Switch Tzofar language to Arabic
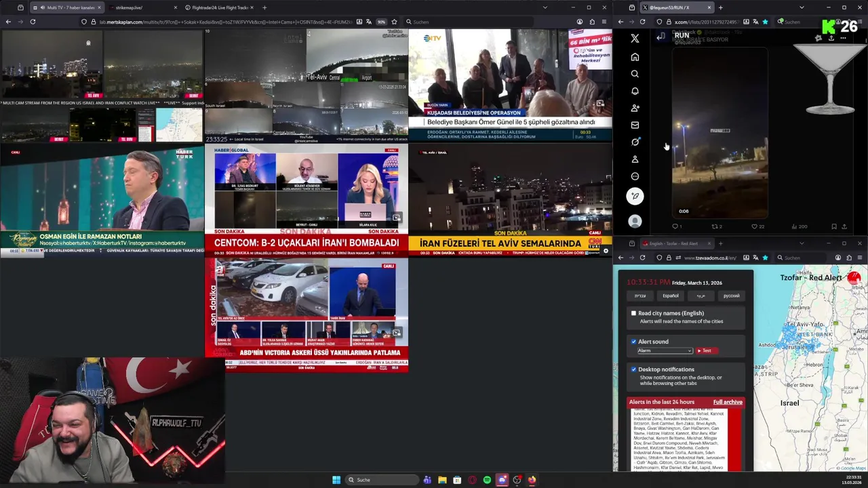The height and width of the screenshot is (488, 868). click(x=701, y=296)
